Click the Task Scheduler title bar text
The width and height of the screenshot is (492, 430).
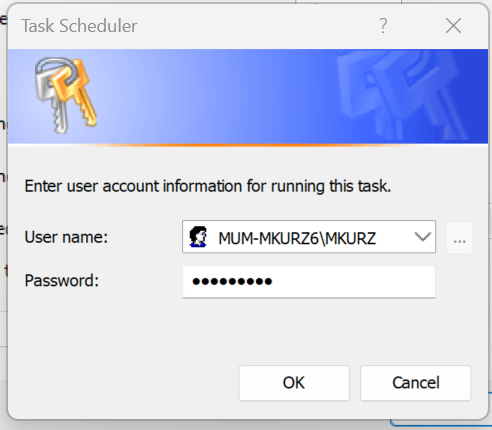pyautogui.click(x=79, y=26)
